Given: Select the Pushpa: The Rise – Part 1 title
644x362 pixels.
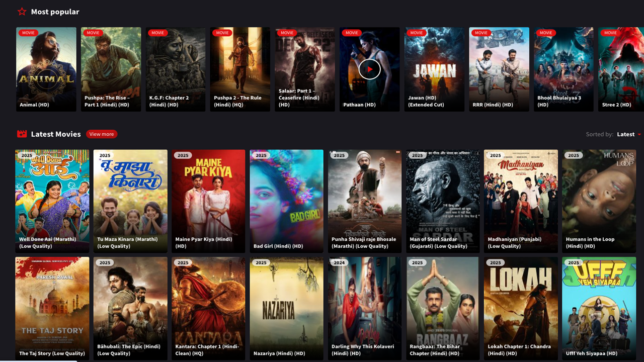Looking at the screenshot, I should (107, 101).
